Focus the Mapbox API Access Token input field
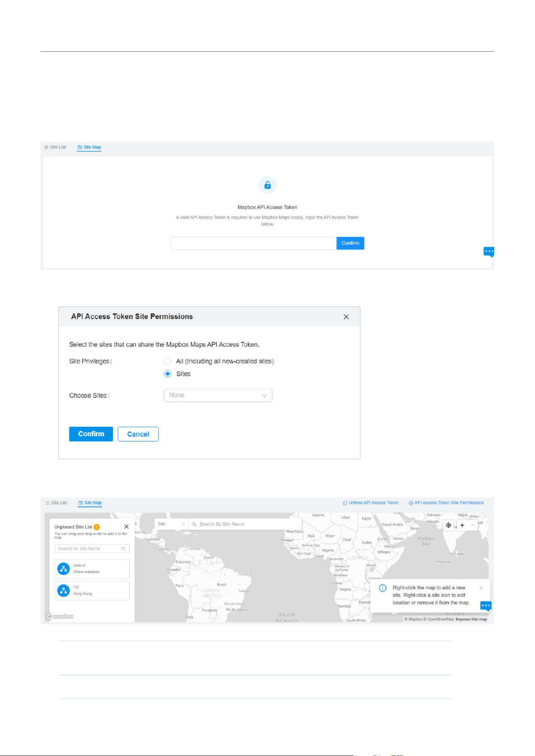This screenshot has width=535, height=756. pyautogui.click(x=254, y=243)
